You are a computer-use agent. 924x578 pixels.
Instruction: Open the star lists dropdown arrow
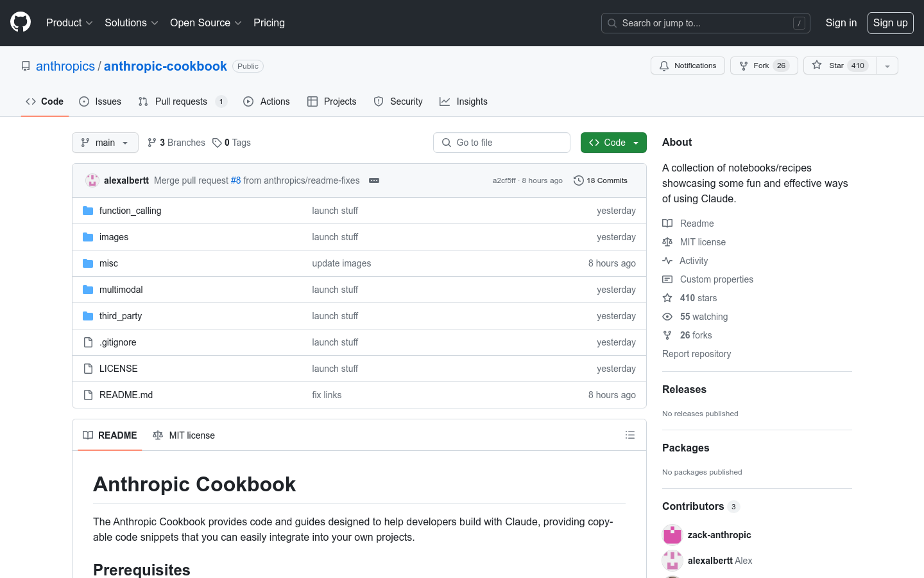pos(887,66)
